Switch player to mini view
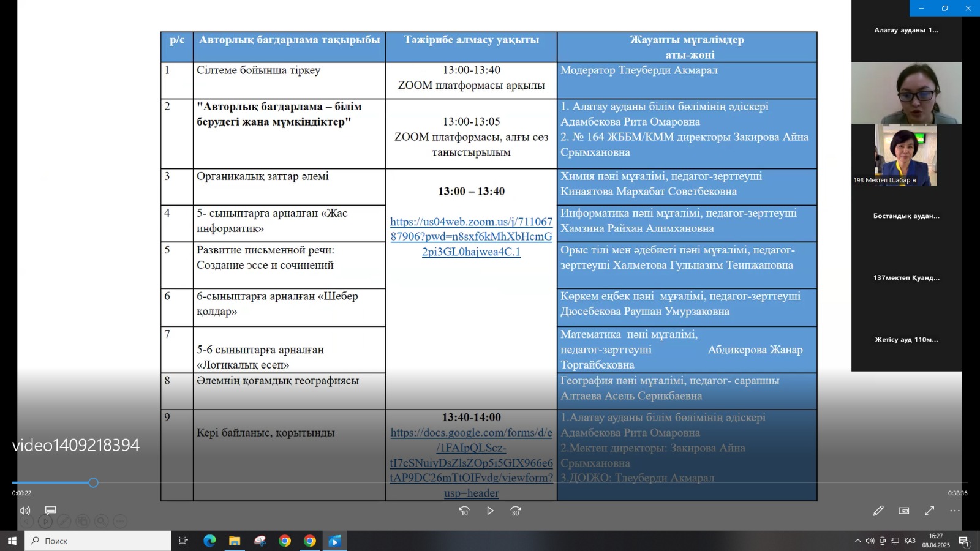The height and width of the screenshot is (551, 980). click(904, 511)
